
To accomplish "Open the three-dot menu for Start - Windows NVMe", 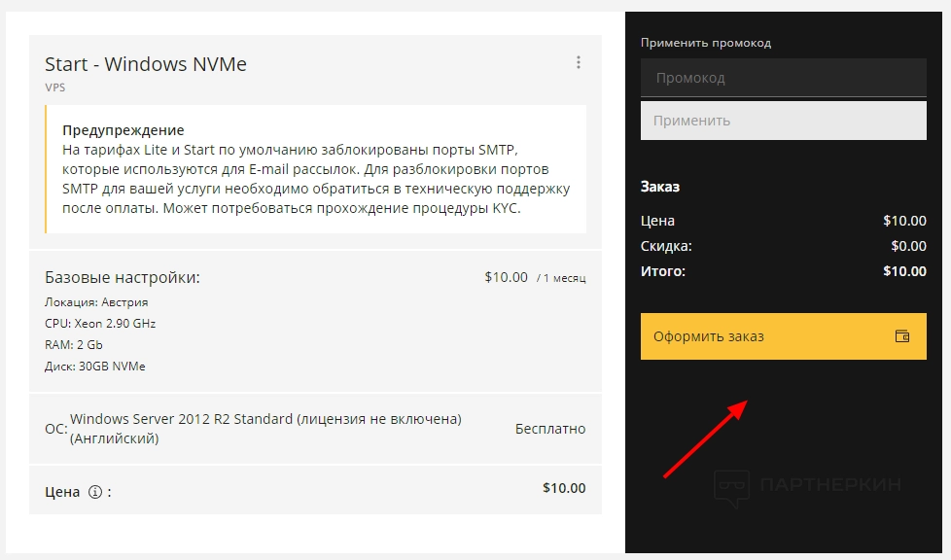I will coord(578,62).
